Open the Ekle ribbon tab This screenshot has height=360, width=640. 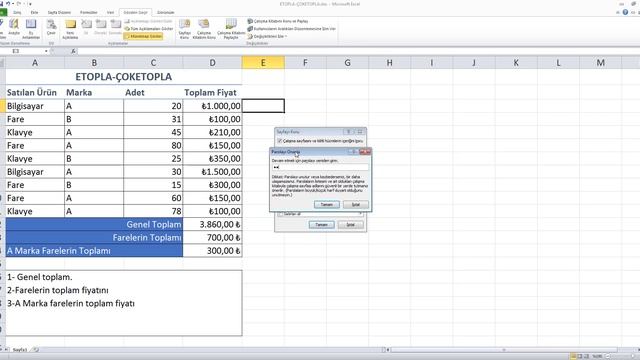click(34, 12)
